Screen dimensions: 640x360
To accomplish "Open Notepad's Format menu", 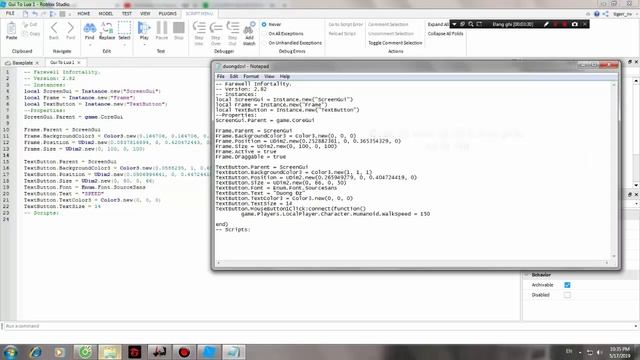I will tap(251, 76).
